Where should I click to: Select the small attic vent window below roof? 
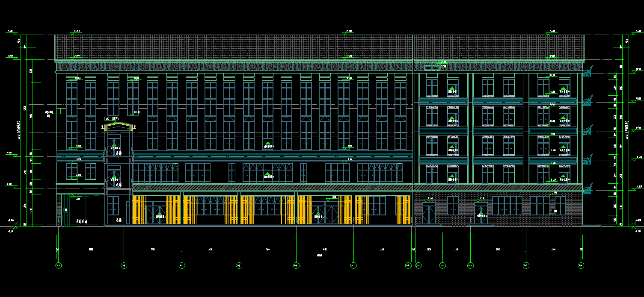point(430,67)
